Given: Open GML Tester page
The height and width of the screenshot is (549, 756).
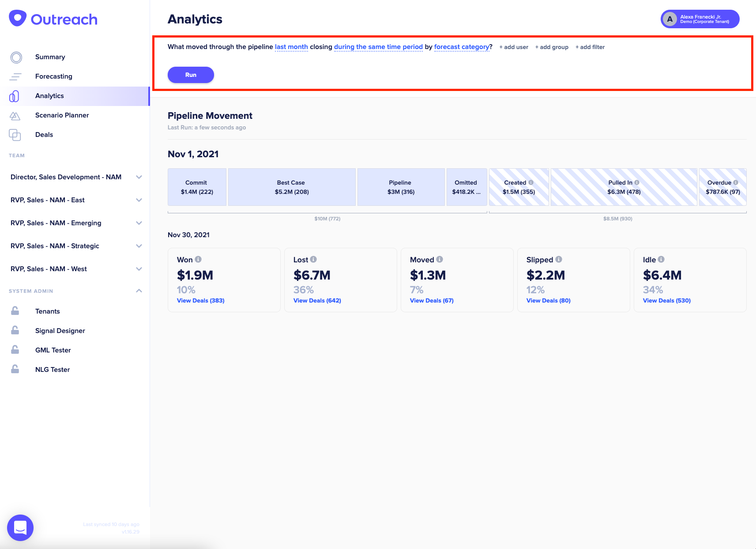Looking at the screenshot, I should (53, 350).
